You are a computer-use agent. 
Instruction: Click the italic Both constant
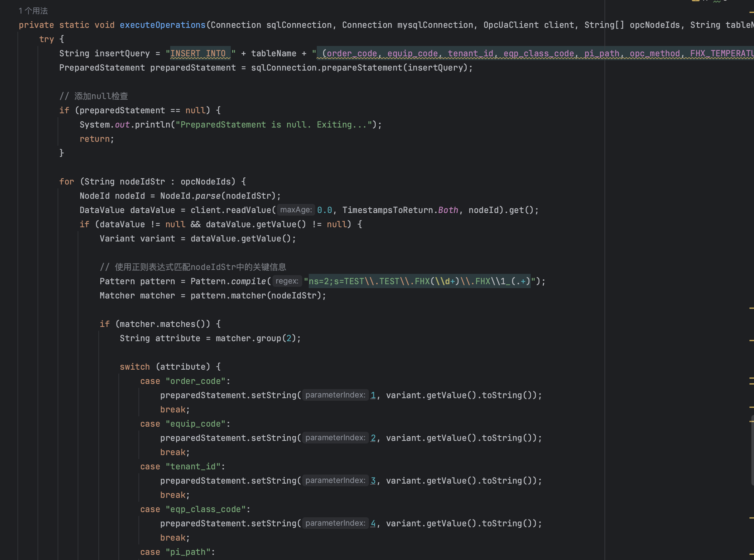tap(448, 210)
